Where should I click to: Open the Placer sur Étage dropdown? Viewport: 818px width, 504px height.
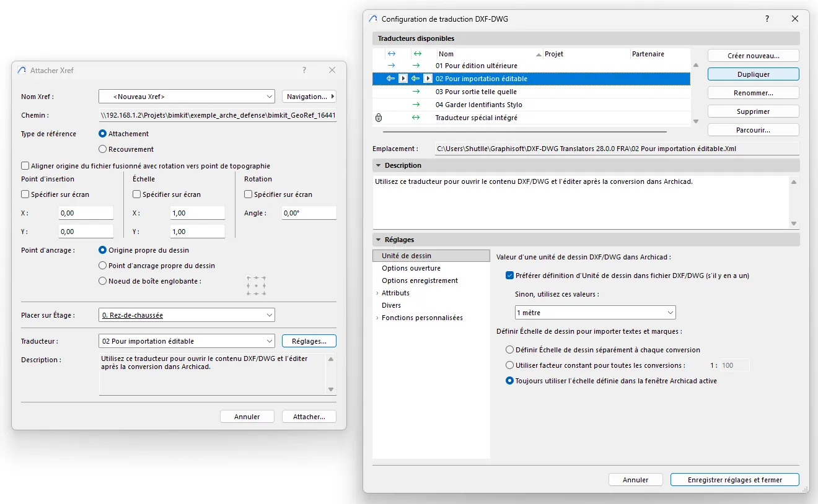coord(187,315)
